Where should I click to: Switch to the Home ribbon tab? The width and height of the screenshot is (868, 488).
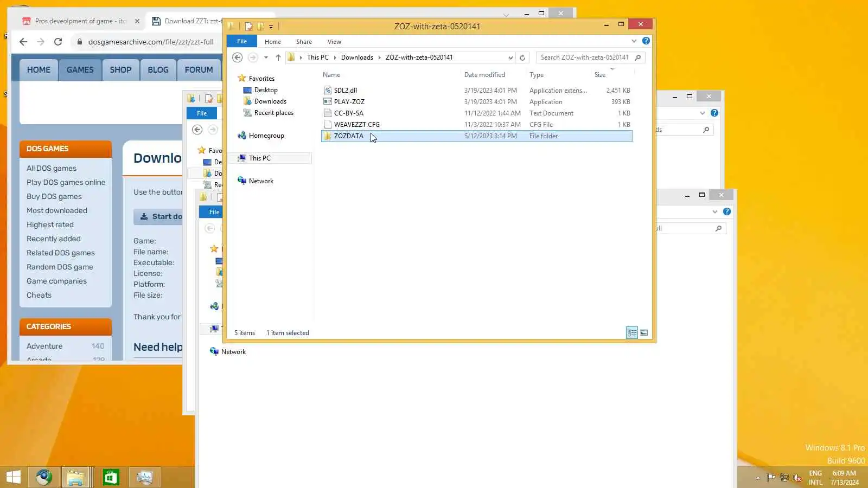273,42
